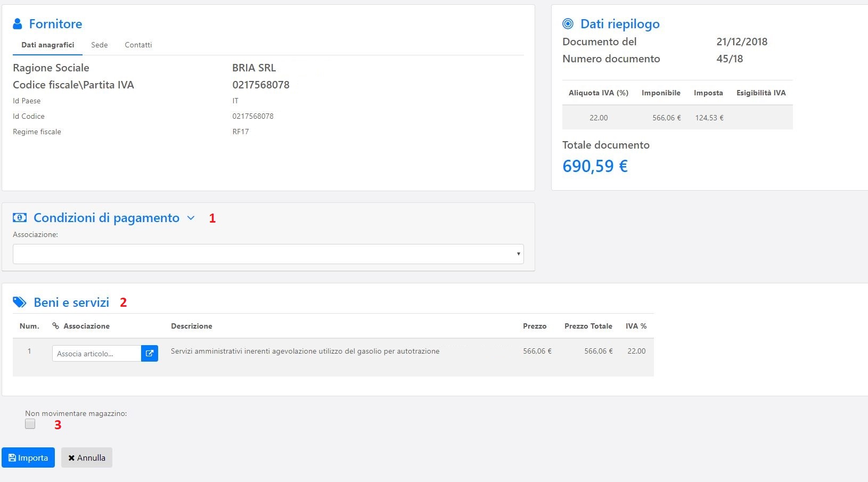
Task: Switch to the Contatti tab
Action: pyautogui.click(x=138, y=45)
